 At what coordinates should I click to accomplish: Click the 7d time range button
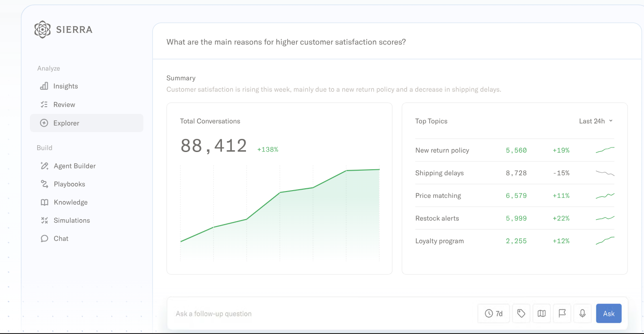pyautogui.click(x=494, y=314)
